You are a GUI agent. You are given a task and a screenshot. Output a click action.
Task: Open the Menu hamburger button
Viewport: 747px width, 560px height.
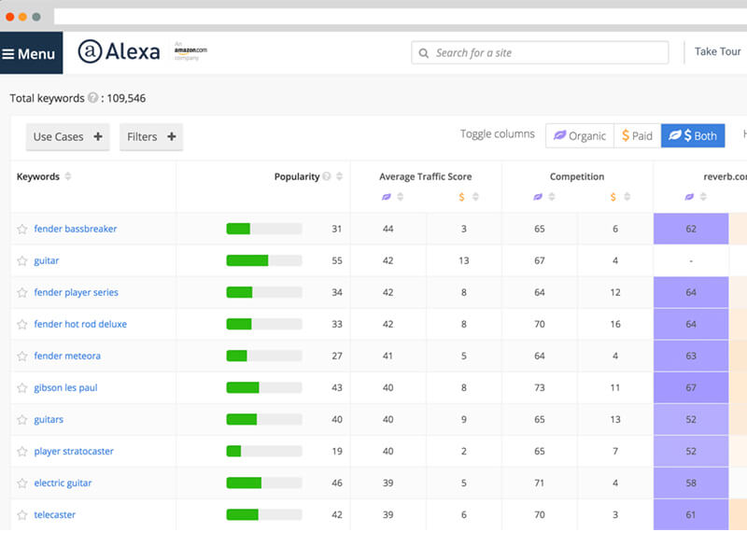(31, 53)
